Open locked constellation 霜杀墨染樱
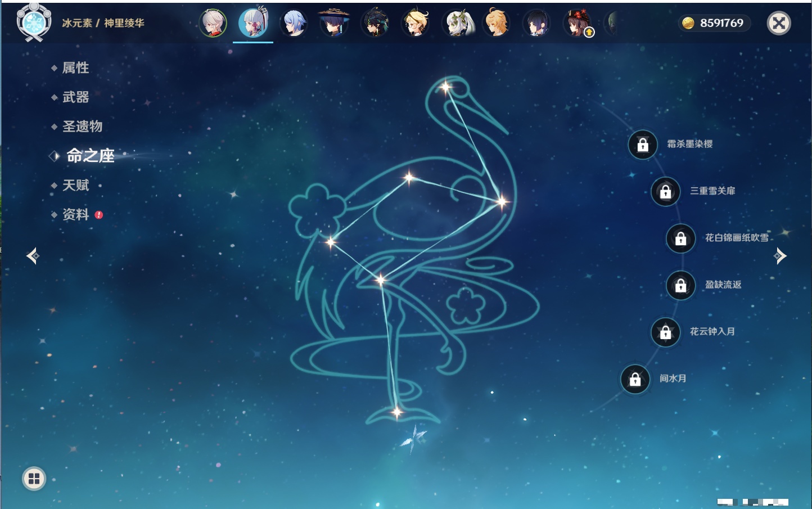The height and width of the screenshot is (509, 812). pos(643,145)
